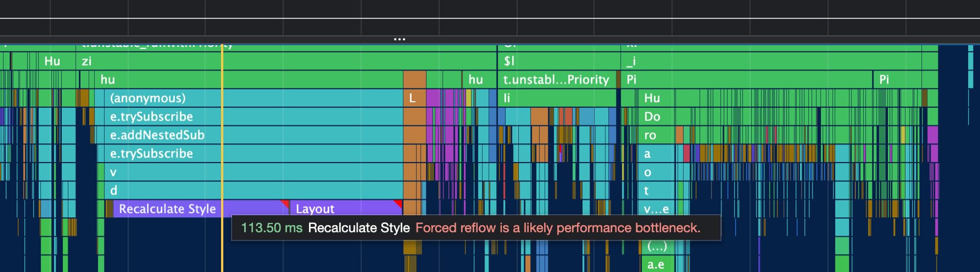Click the e.addNestedSub flame bar
Viewport: 980px width, 272px height.
pos(253,135)
